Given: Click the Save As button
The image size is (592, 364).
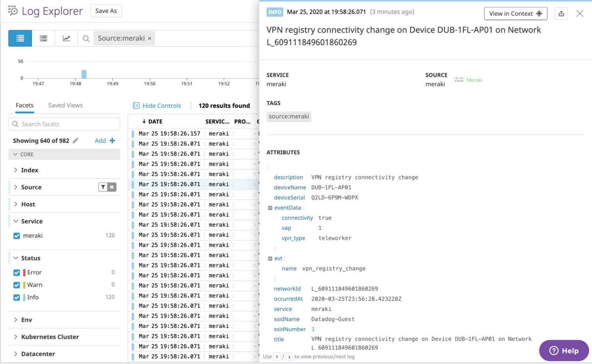Looking at the screenshot, I should coord(106,11).
